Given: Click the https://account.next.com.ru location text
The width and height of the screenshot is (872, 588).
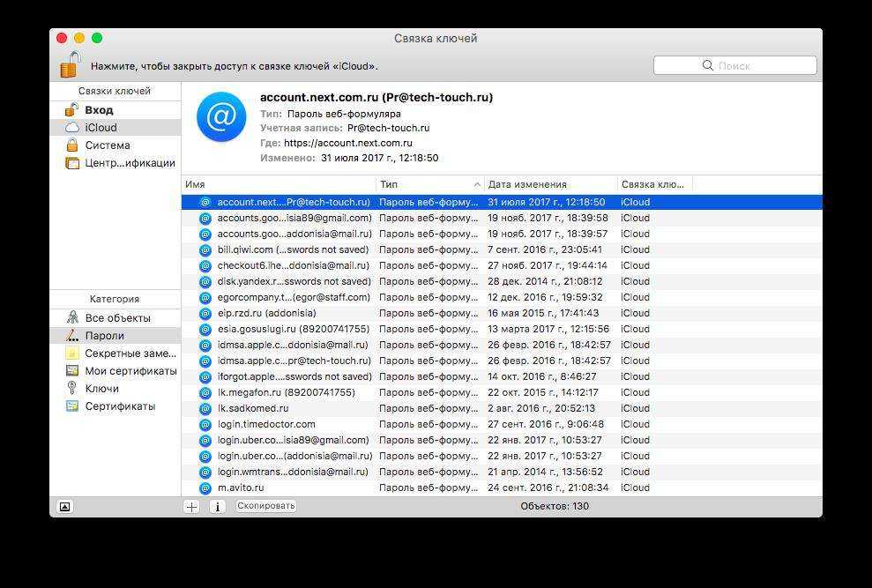Looking at the screenshot, I should [x=348, y=143].
